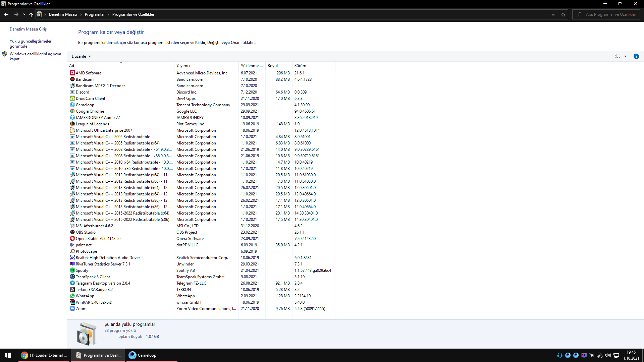Select the Bandicam MPEG-1 Decoder row
The image size is (644, 362).
click(201, 85)
